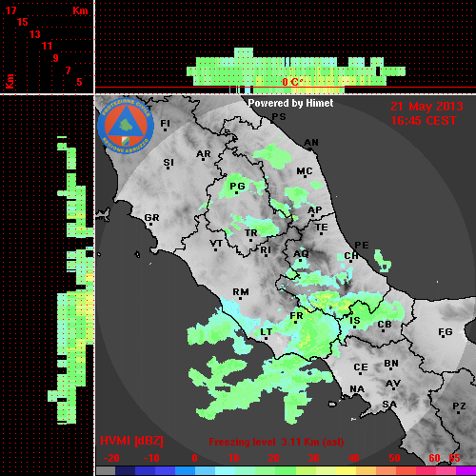Select the FG city label
Image resolution: width=476 pixels, height=476 pixels.
pyautogui.click(x=446, y=332)
